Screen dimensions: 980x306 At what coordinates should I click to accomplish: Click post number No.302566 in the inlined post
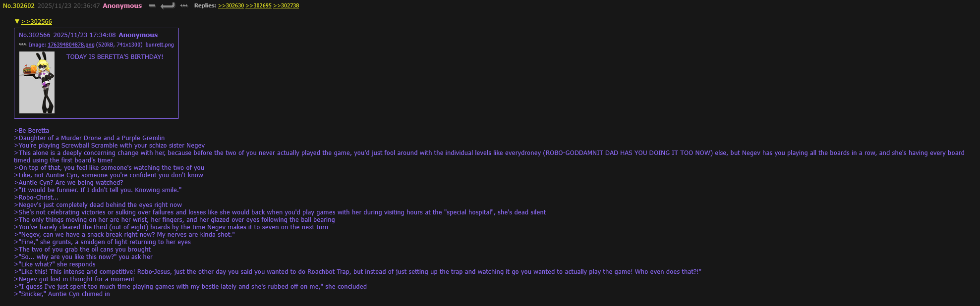click(35, 35)
